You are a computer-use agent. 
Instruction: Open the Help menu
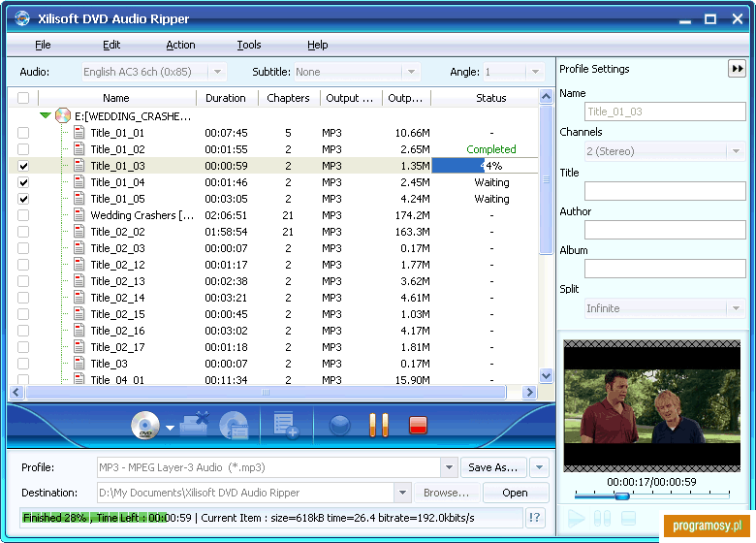(318, 45)
